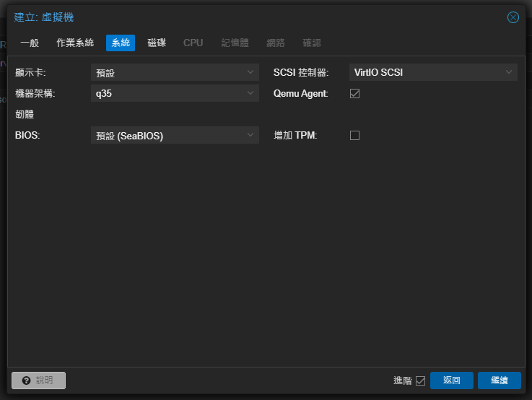
Task: Expand the SCSI 控制器 VirtIO SCSI dropdown
Action: point(433,72)
